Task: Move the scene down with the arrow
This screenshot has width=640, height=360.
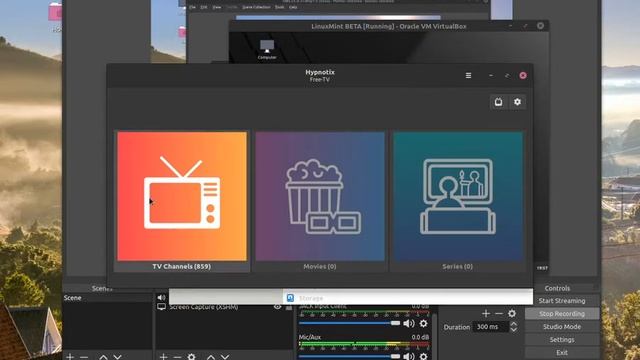Action: coord(118,356)
